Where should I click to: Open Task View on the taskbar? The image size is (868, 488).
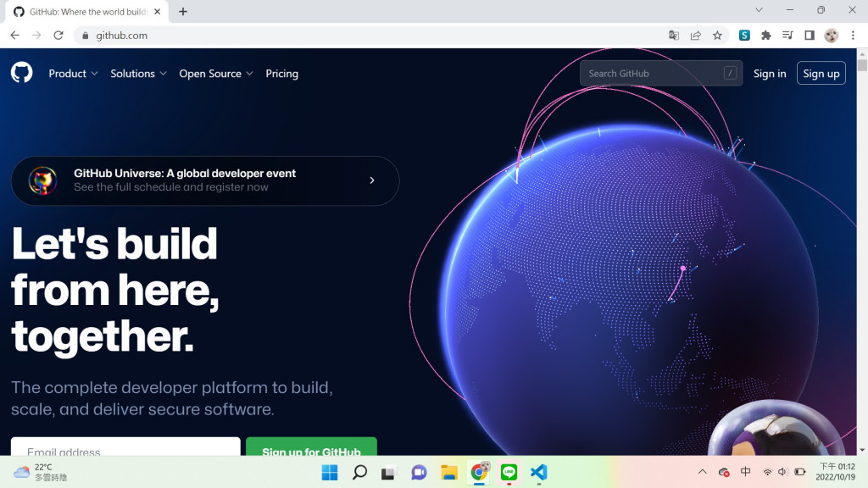[x=388, y=473]
